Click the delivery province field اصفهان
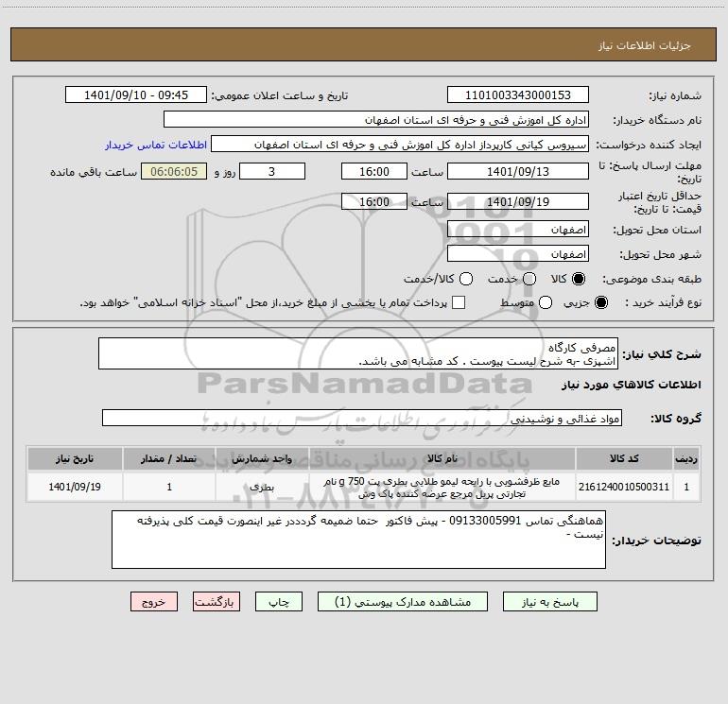Viewport: 728px width, 704px height. pos(518,230)
